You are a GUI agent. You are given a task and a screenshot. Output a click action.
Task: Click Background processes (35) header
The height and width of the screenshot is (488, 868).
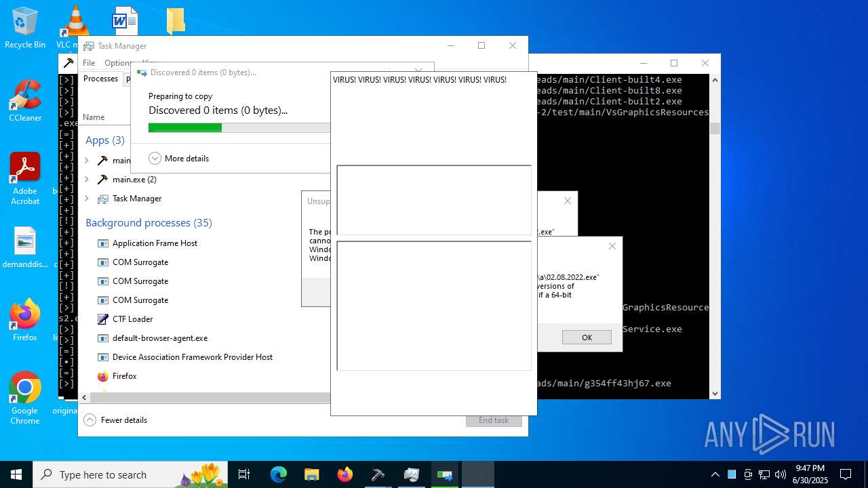coord(149,223)
